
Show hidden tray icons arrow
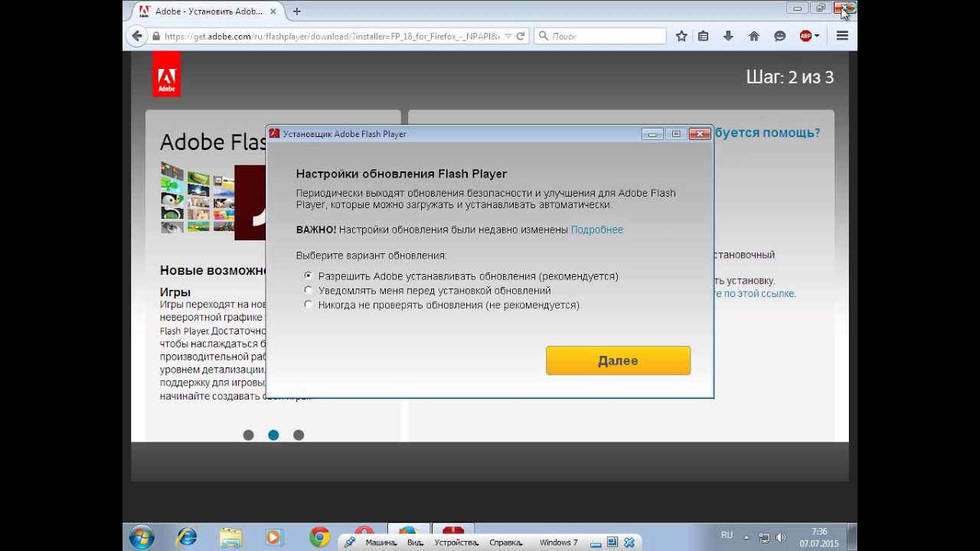coord(748,537)
